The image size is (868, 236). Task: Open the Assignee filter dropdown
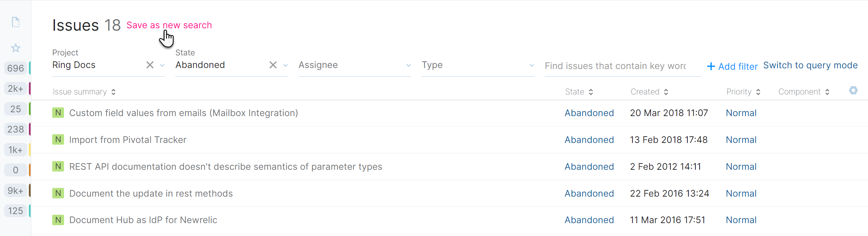click(408, 65)
